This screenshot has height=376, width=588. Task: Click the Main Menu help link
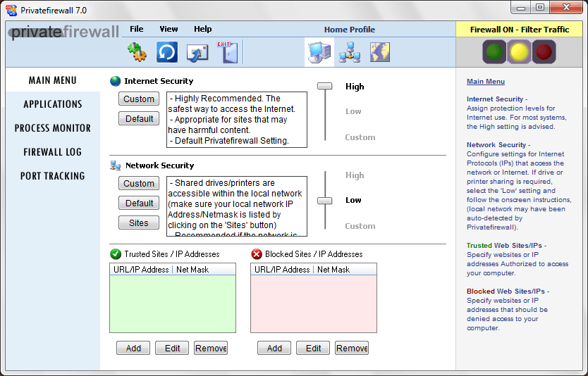[x=486, y=81]
